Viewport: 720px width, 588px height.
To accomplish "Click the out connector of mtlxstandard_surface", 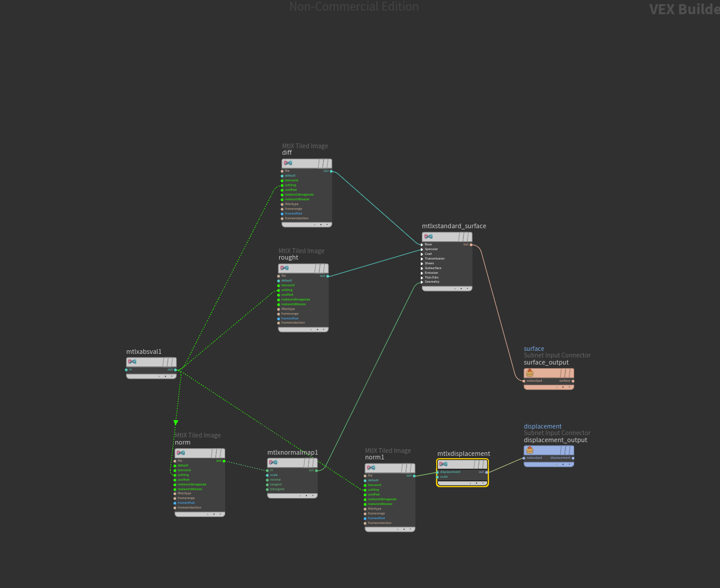I will coord(471,244).
